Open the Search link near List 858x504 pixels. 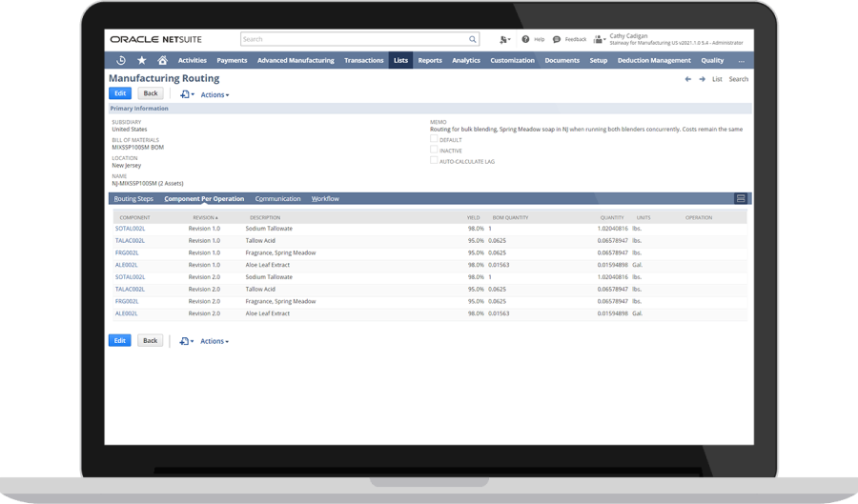tap(738, 79)
